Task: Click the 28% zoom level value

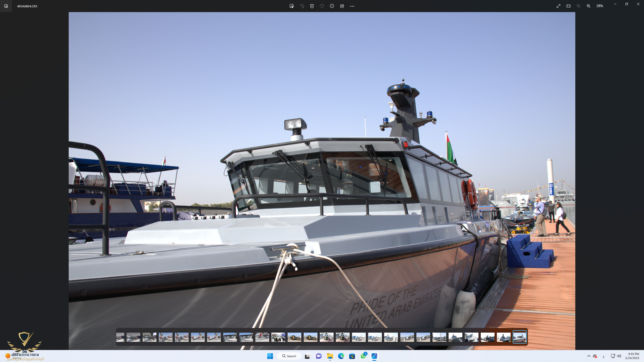Action: (x=600, y=6)
